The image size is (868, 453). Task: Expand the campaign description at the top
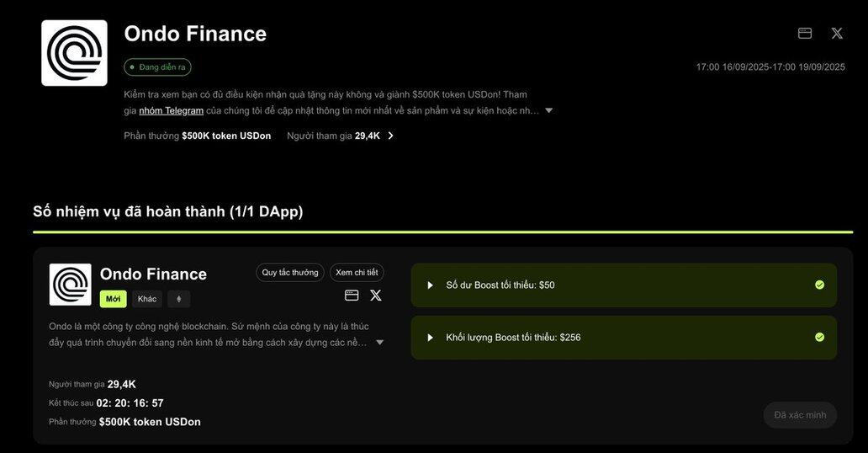tap(548, 110)
